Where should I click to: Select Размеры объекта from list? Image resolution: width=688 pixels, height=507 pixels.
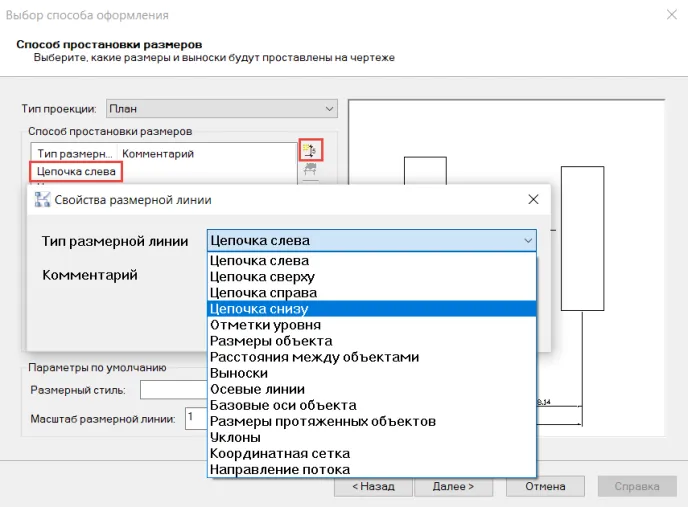pyautogui.click(x=270, y=341)
